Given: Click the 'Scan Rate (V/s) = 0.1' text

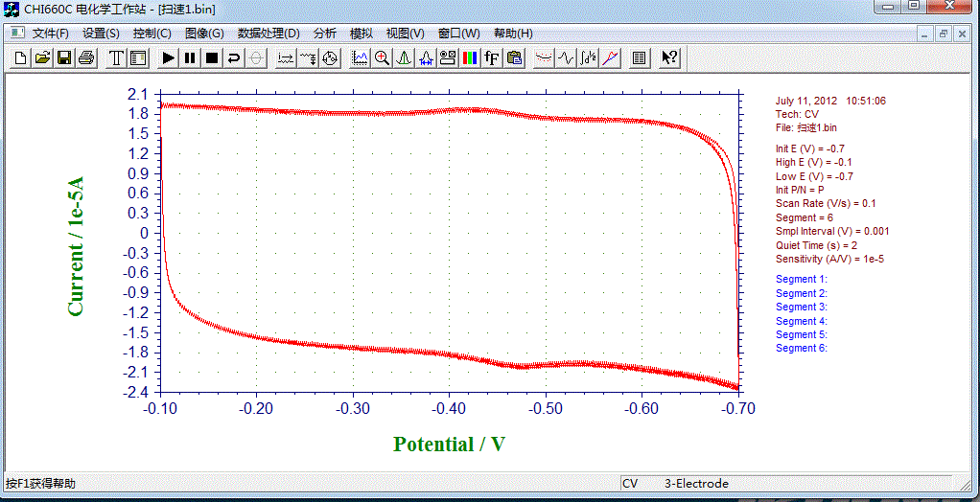Looking at the screenshot, I should [826, 203].
